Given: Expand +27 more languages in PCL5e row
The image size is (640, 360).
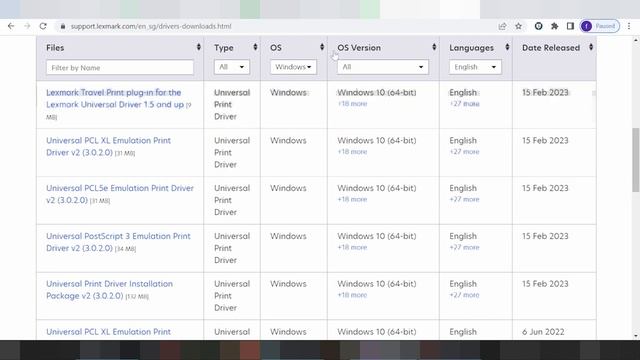Looking at the screenshot, I should pyautogui.click(x=464, y=199).
